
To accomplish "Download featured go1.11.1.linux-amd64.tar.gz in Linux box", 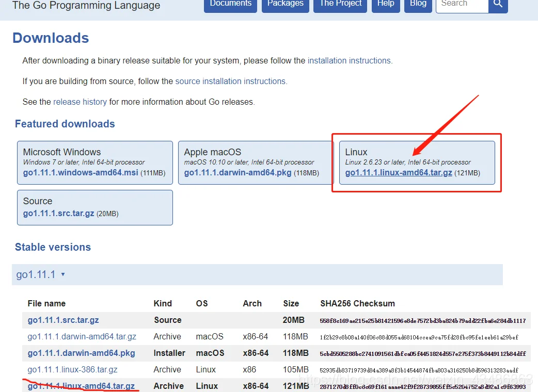I will click(399, 172).
